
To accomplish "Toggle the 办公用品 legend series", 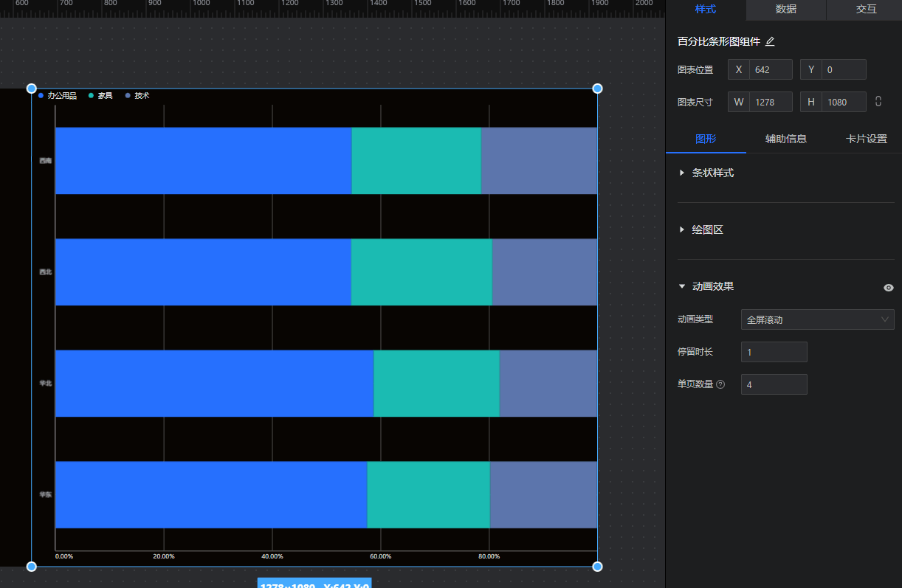I will 58,96.
